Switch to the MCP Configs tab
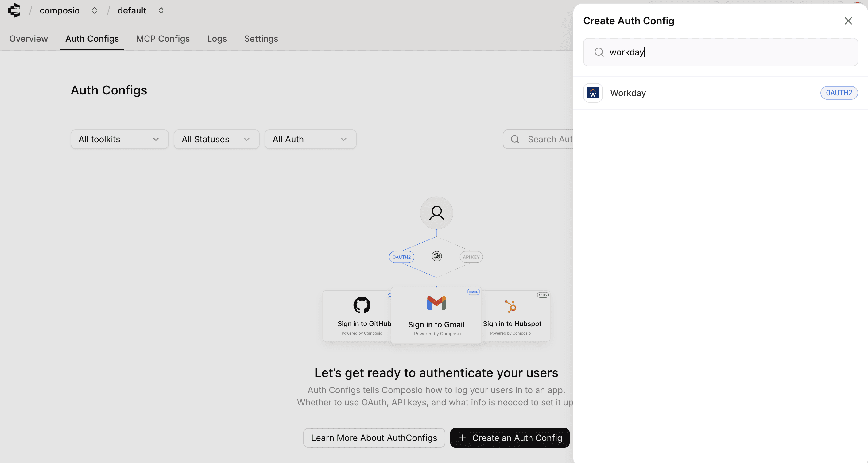 coord(163,39)
